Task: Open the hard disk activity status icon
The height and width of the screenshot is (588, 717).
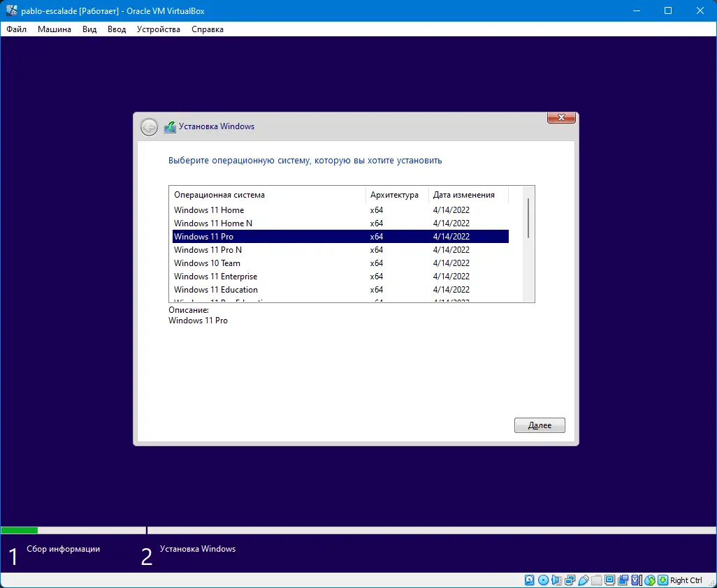Action: point(530,580)
